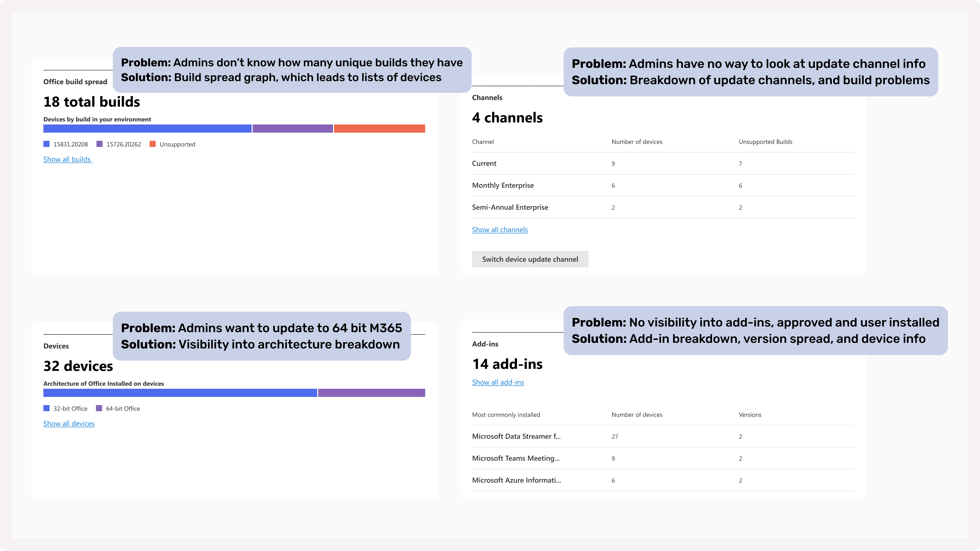Select the Microsoft Data Streamer add-in row
The width and height of the screenshot is (980, 551).
(x=516, y=436)
